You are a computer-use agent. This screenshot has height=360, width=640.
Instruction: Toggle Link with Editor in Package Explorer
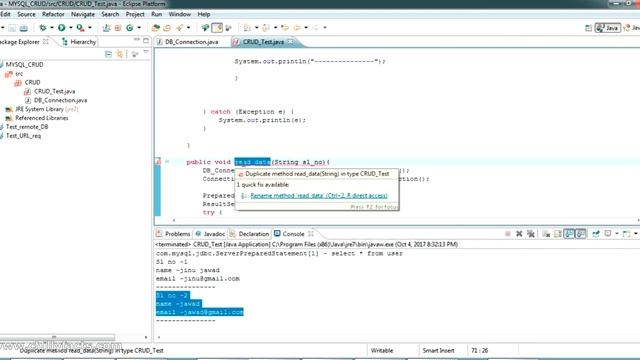click(120, 54)
